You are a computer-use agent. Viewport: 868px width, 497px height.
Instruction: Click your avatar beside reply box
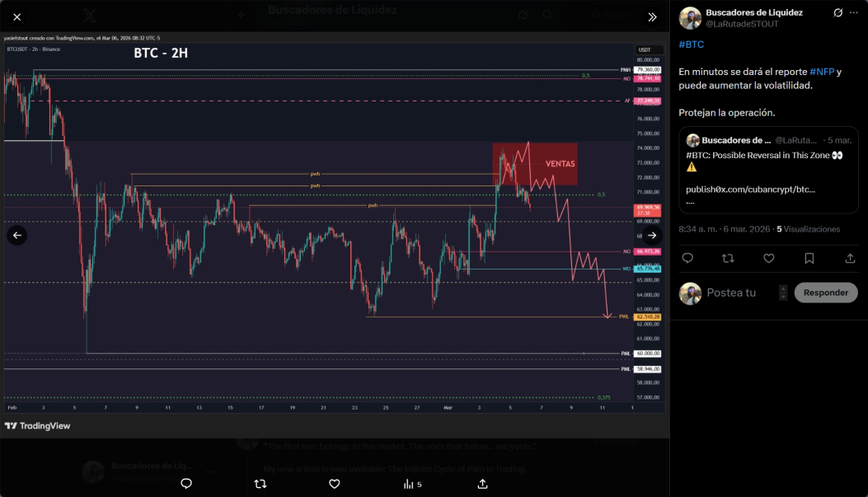[690, 293]
